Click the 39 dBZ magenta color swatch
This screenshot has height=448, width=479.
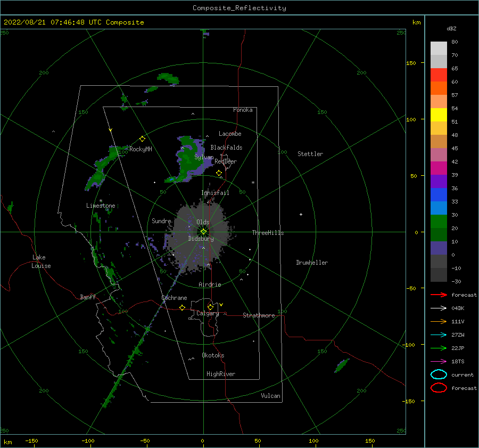click(439, 168)
